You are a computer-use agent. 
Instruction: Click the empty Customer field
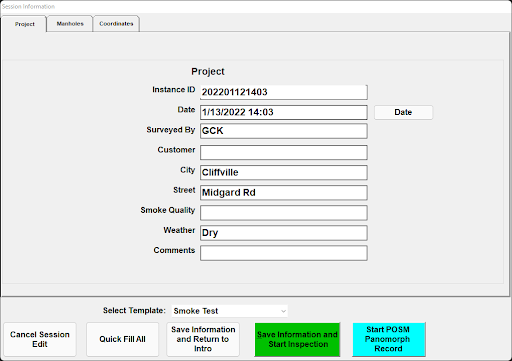[x=284, y=152]
